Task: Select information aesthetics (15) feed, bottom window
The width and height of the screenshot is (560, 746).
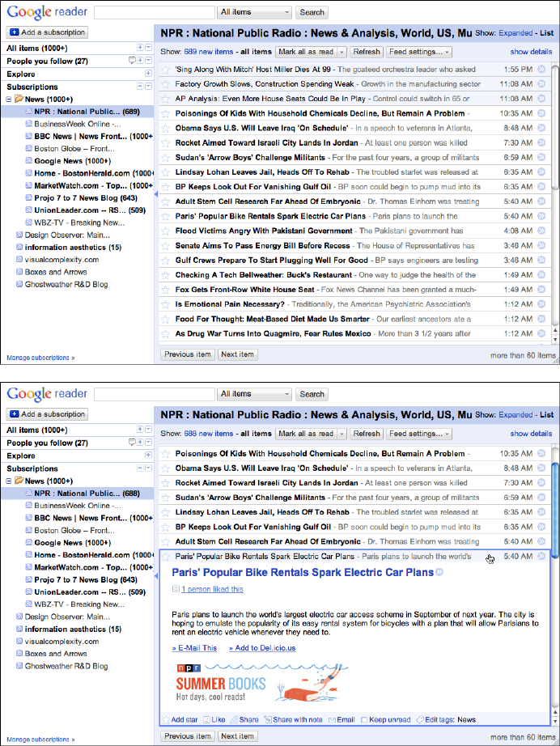Action: coord(73,629)
